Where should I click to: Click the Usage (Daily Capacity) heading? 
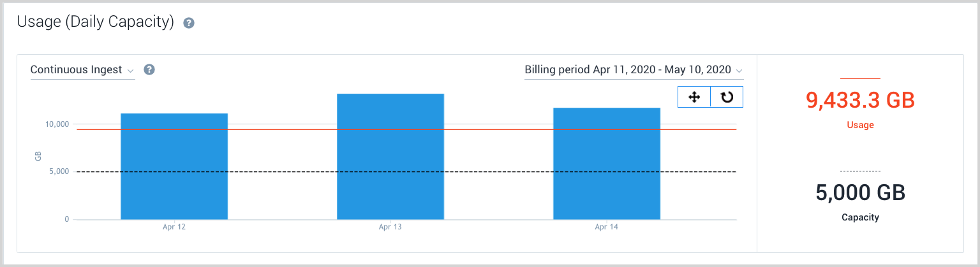(x=96, y=22)
